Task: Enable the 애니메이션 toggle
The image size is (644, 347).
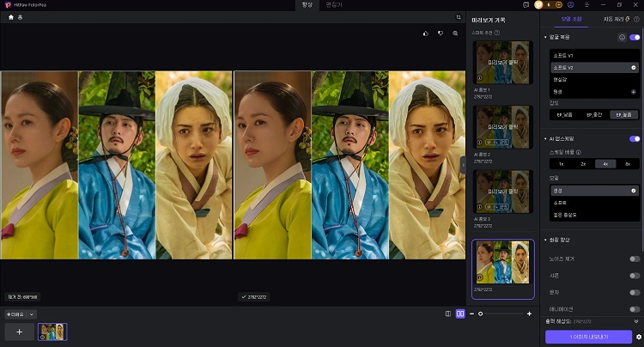Action: click(x=635, y=309)
